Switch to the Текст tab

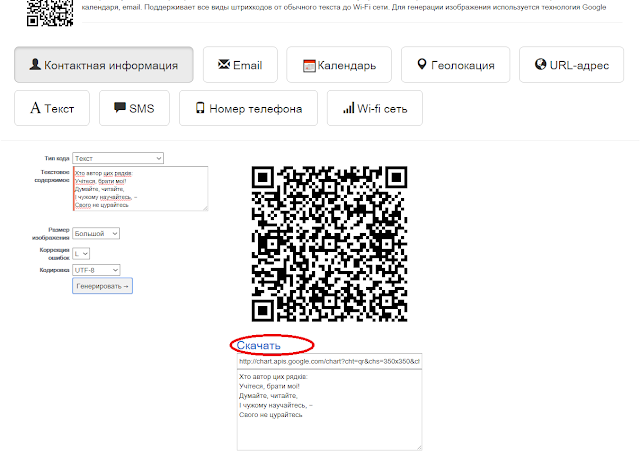[52, 108]
